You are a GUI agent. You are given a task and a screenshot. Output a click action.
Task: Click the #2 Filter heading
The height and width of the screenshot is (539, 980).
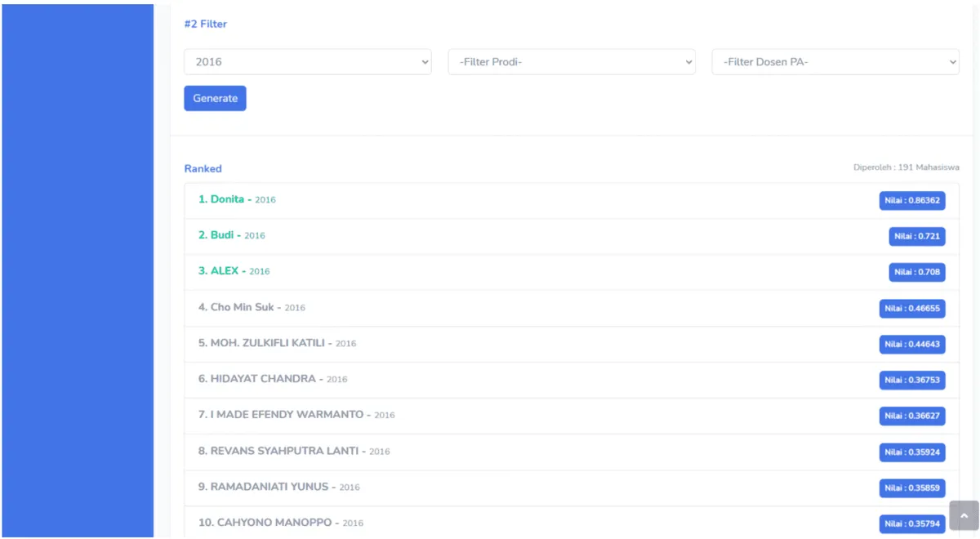tap(206, 24)
